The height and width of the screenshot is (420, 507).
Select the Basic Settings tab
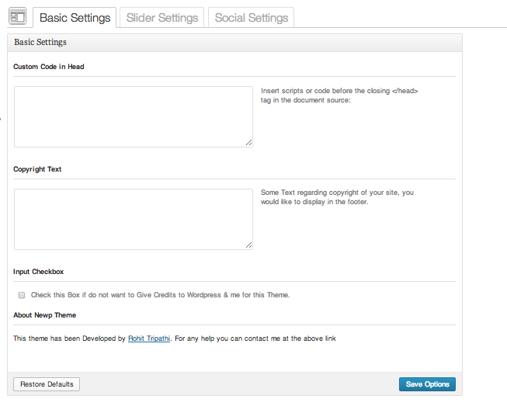(x=75, y=17)
